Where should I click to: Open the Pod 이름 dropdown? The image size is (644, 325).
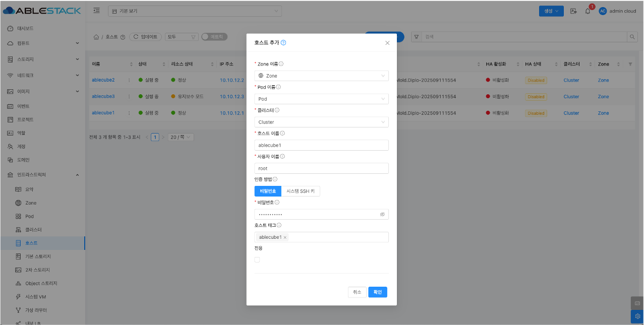point(321,99)
